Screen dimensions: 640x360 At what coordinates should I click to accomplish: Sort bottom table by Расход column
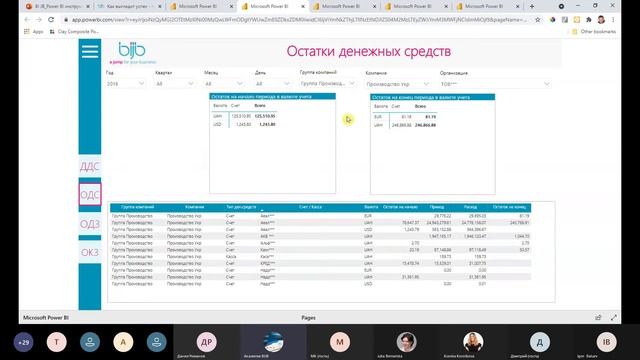point(470,207)
